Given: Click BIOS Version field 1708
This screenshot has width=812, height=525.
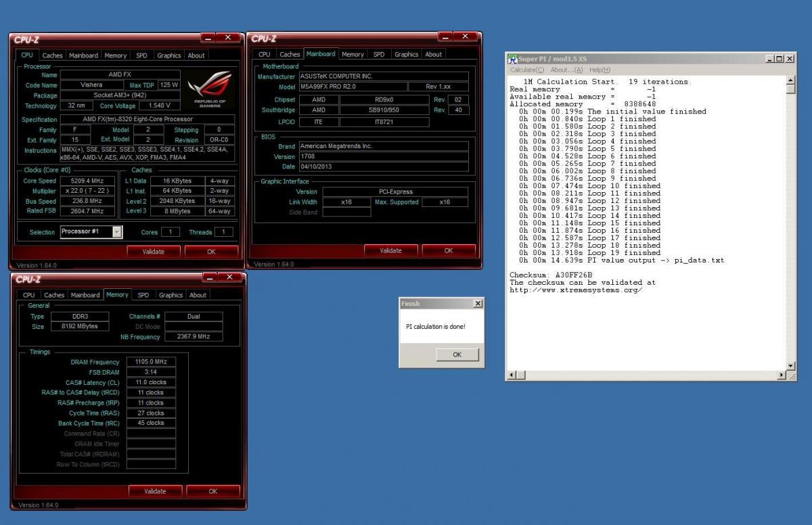Looking at the screenshot, I should [384, 156].
